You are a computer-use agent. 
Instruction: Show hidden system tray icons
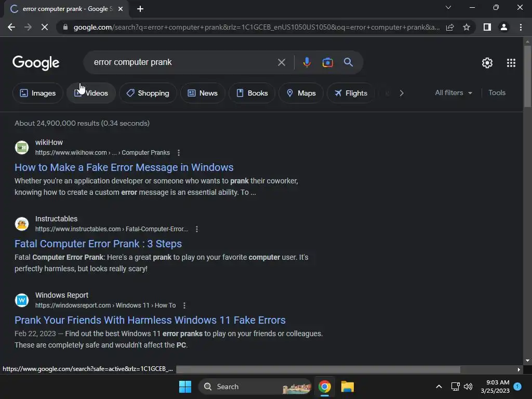point(438,387)
